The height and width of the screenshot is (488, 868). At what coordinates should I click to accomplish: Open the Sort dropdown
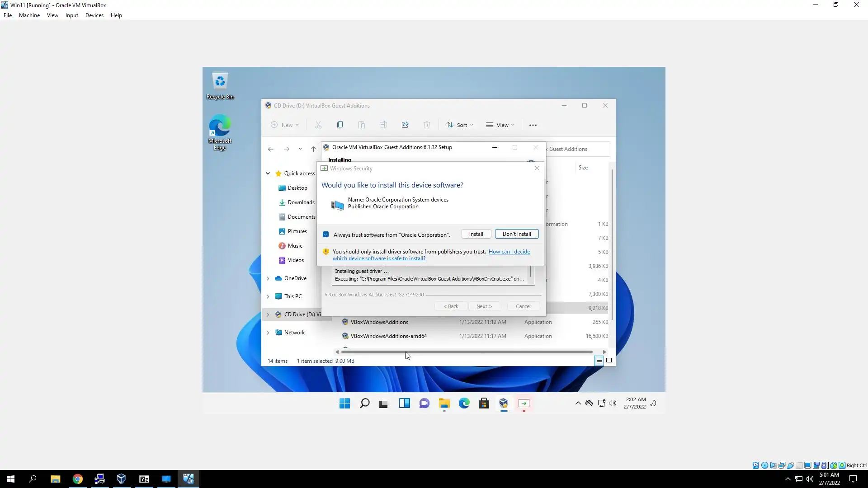coord(459,125)
